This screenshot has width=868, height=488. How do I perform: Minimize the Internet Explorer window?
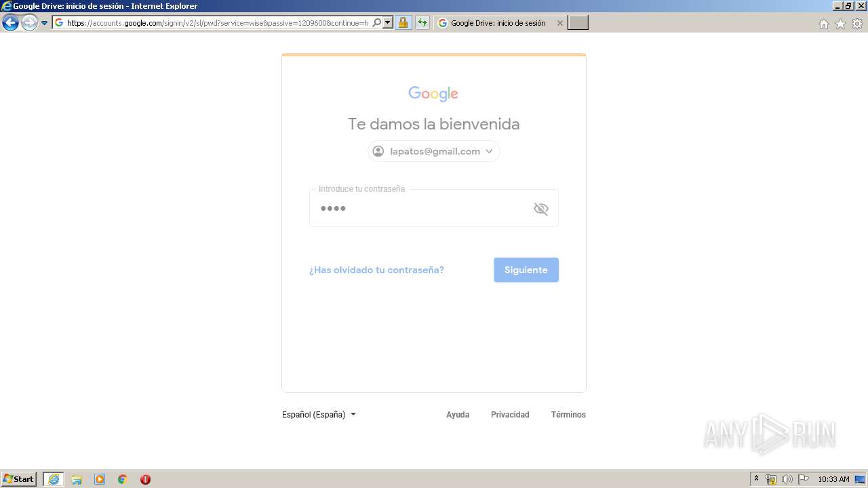[837, 6]
